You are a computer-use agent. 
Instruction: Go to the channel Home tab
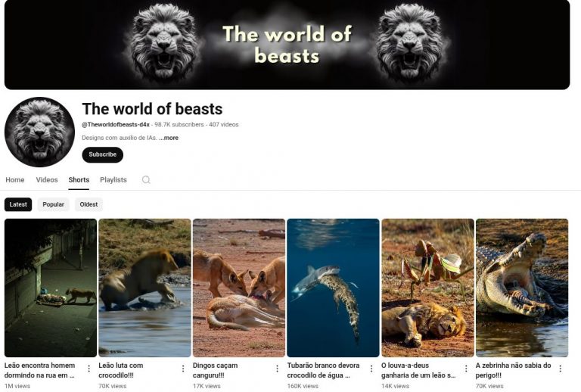coord(15,179)
